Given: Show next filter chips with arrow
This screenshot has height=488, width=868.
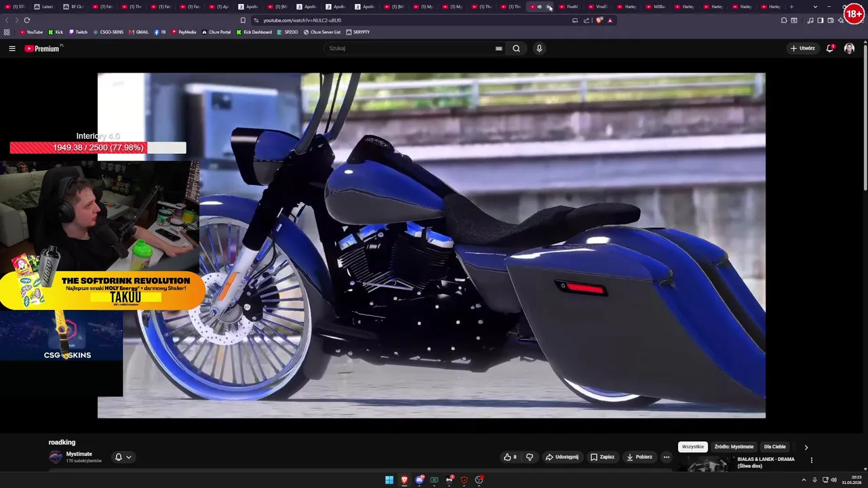Looking at the screenshot, I should [806, 447].
